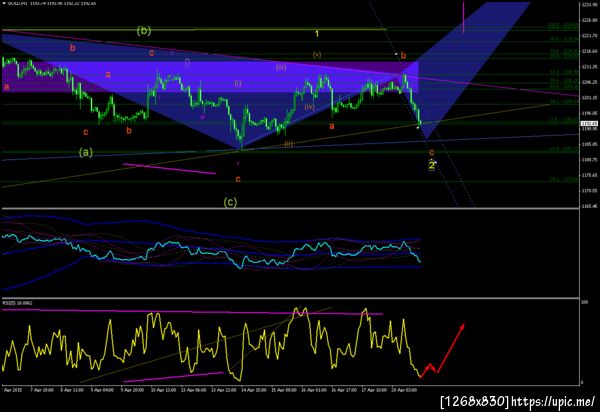This screenshot has width=600, height=412.
Task: Click the 1165.45 price axis label
Action: 590,206
